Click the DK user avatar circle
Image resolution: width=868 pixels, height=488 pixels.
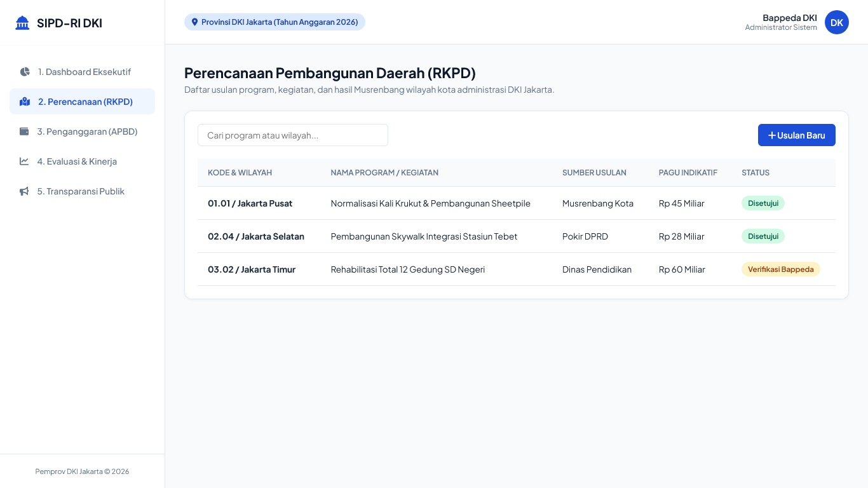pos(837,22)
